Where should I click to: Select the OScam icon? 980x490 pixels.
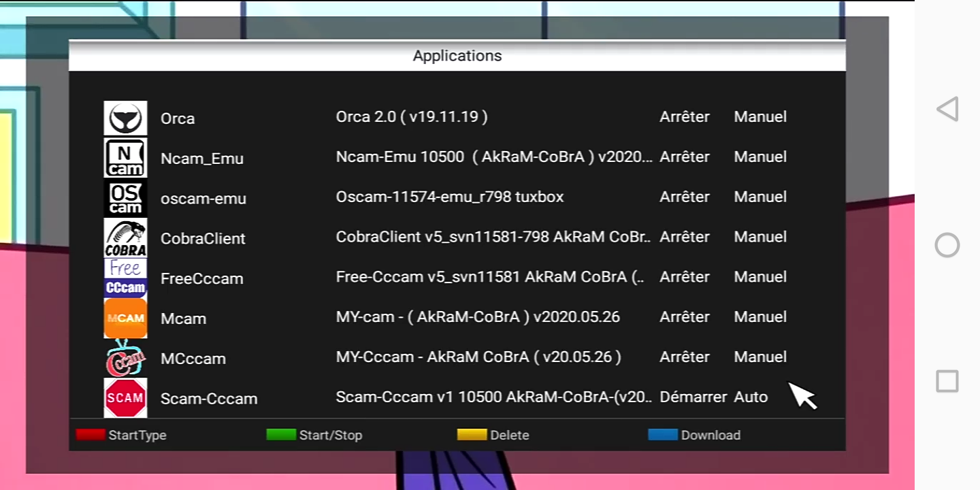point(125,198)
